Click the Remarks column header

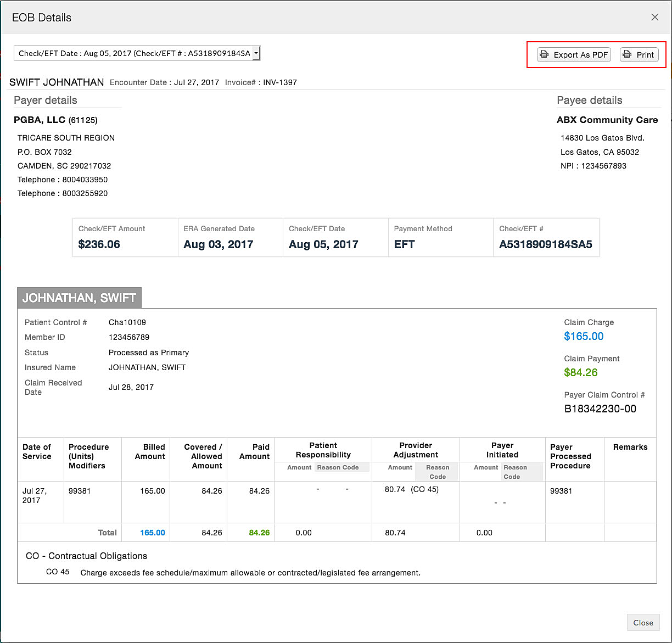click(630, 447)
